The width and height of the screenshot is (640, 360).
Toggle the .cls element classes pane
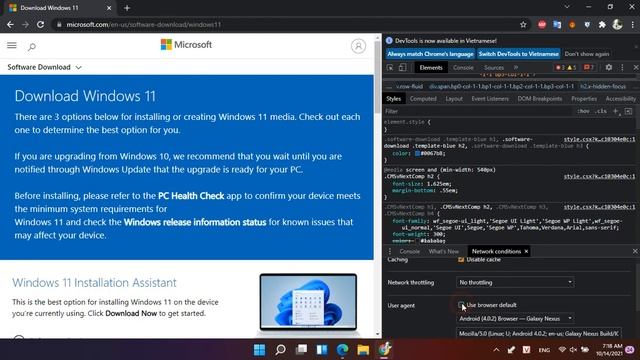coord(601,111)
